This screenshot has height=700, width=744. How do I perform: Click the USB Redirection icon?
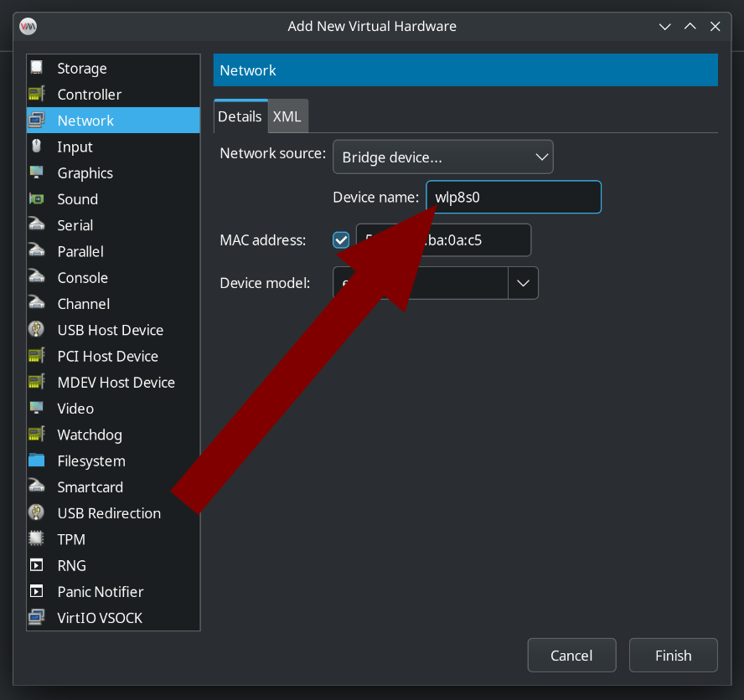pos(37,512)
